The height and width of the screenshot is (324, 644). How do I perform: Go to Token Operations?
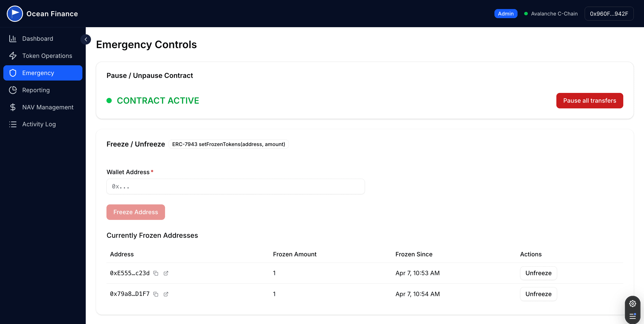point(47,56)
